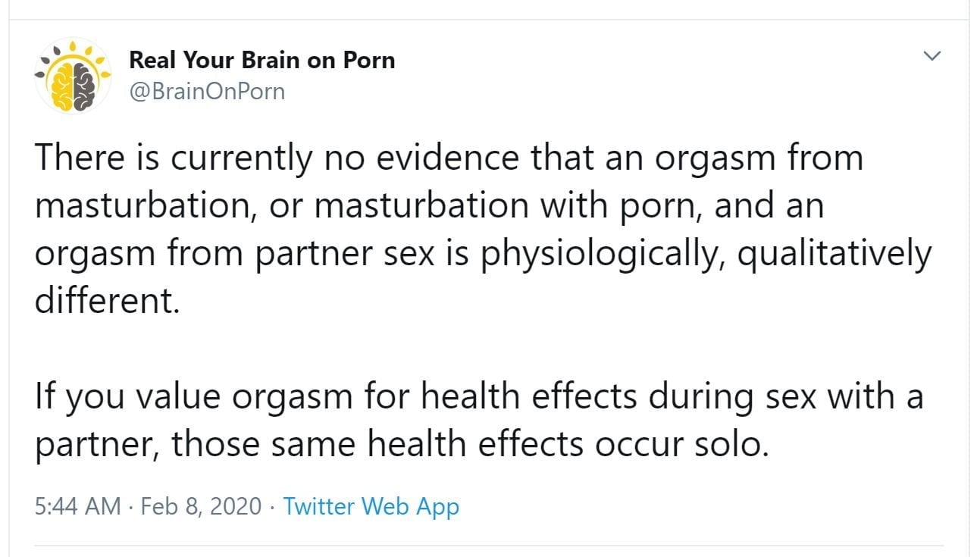Click the tweet line starting "There is currently"
This screenshot has width=980, height=557.
click(449, 158)
